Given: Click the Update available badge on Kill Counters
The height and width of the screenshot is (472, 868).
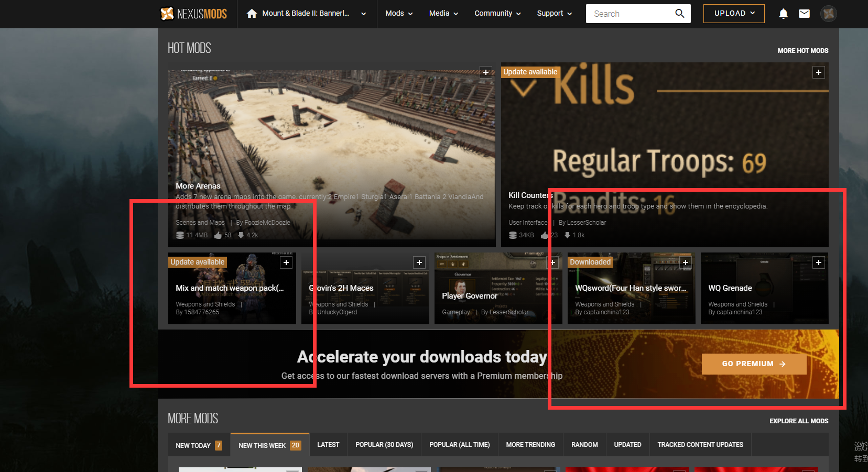Looking at the screenshot, I should tap(530, 72).
